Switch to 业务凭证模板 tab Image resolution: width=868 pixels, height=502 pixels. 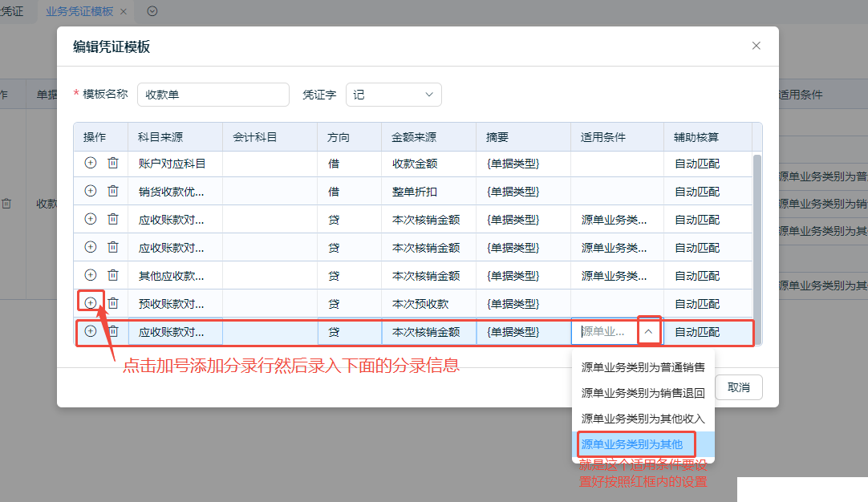[x=79, y=11]
